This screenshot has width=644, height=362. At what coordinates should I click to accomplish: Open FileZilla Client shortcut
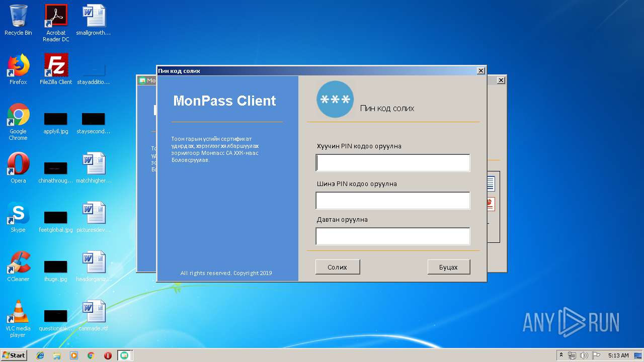tap(56, 69)
